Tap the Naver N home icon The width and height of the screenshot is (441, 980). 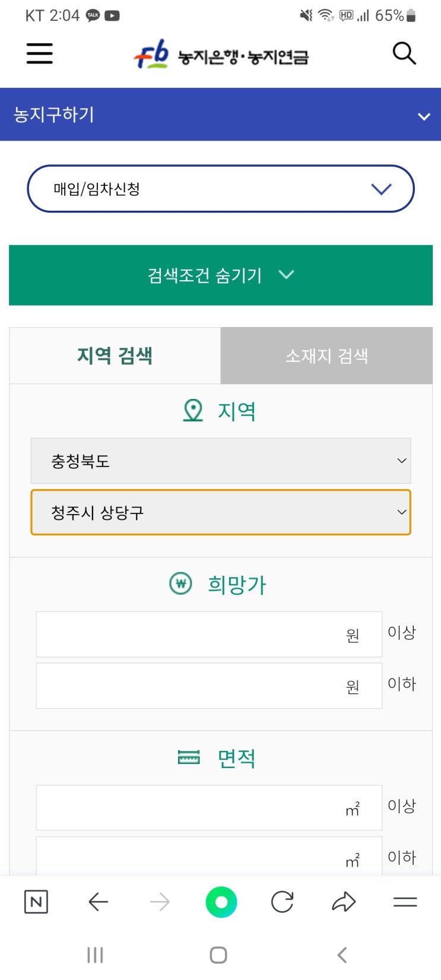[36, 902]
